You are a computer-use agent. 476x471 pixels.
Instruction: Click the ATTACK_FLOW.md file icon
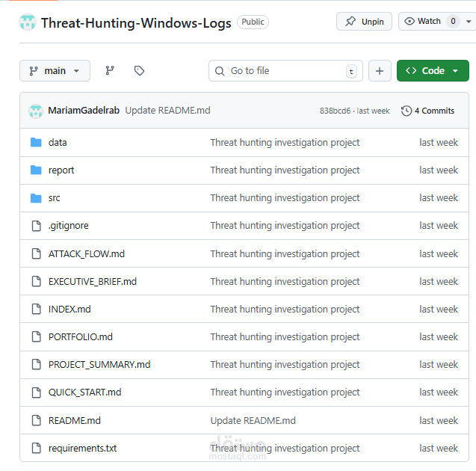point(37,253)
